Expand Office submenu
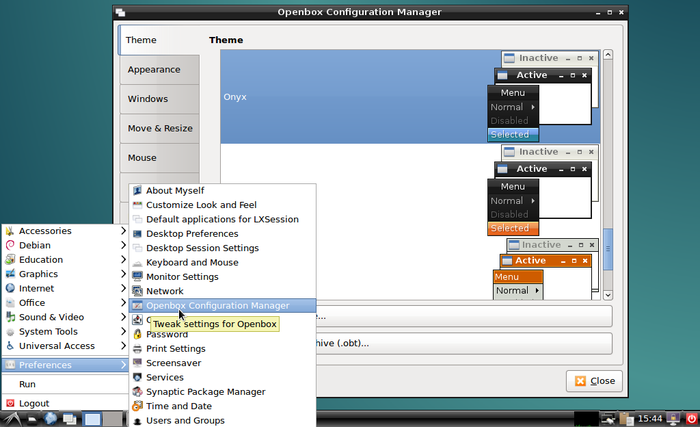Viewport: 700px width, 427px height. [65, 303]
